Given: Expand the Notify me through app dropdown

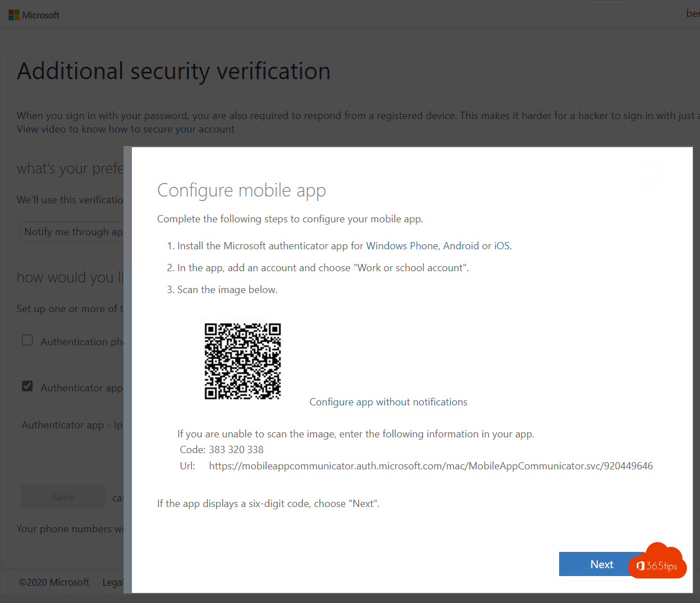Looking at the screenshot, I should (73, 232).
